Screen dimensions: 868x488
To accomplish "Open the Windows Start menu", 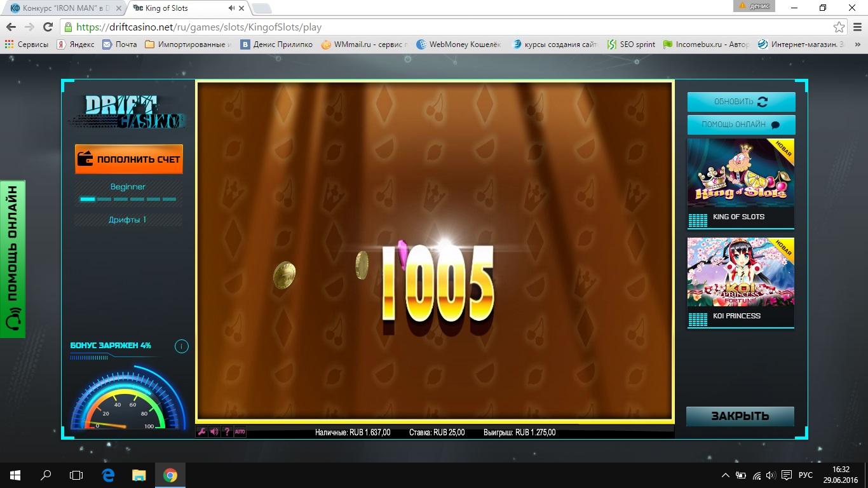I will 15,475.
